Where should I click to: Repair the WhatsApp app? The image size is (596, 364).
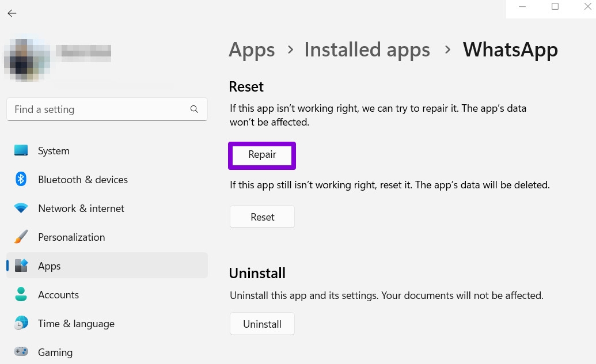point(262,154)
